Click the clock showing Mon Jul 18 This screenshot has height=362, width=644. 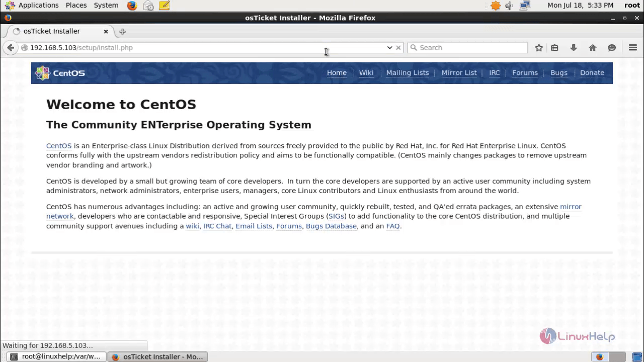(581, 5)
